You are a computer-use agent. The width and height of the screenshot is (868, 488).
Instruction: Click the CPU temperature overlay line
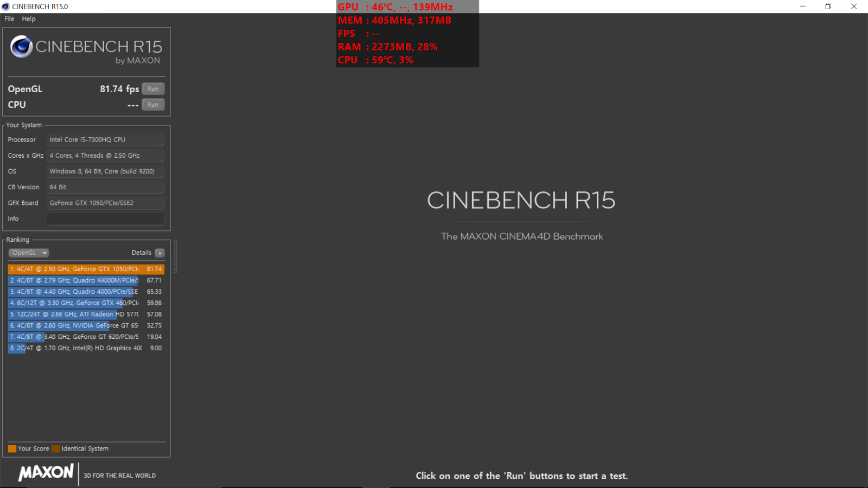pyautogui.click(x=375, y=60)
